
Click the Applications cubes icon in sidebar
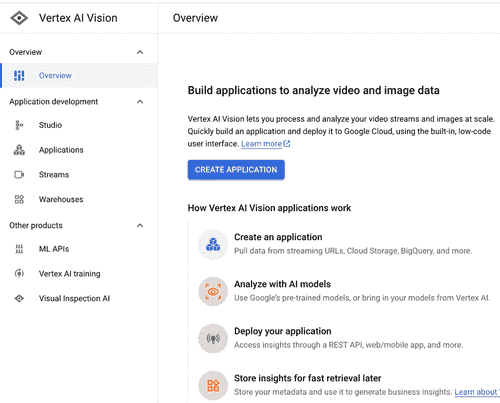[x=19, y=150]
